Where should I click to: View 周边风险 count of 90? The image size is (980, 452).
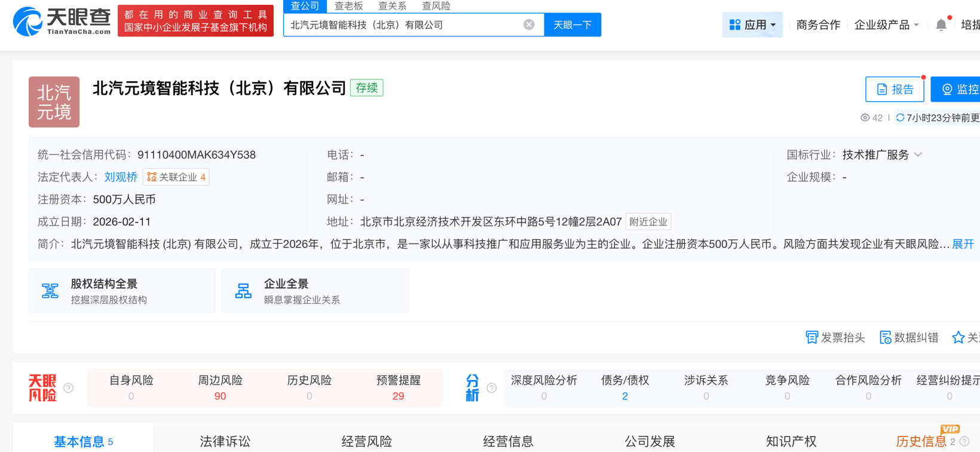(x=220, y=396)
